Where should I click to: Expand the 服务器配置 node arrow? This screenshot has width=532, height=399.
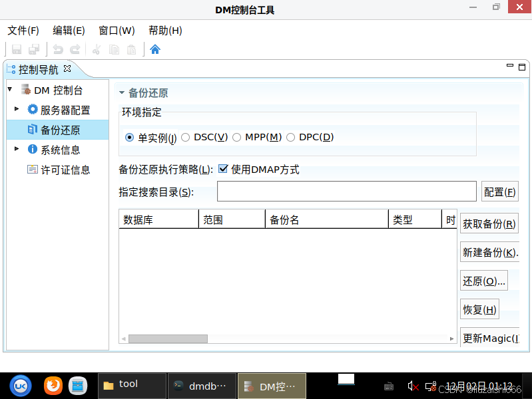tap(17, 109)
